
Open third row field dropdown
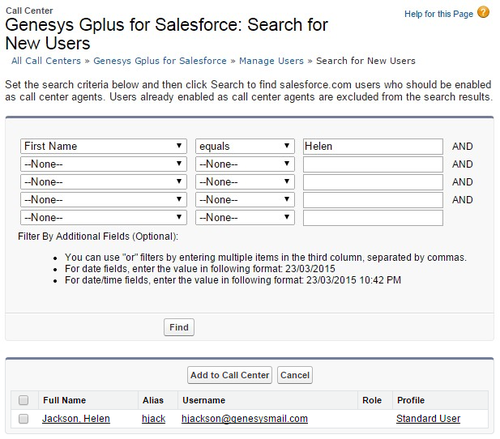coord(103,182)
